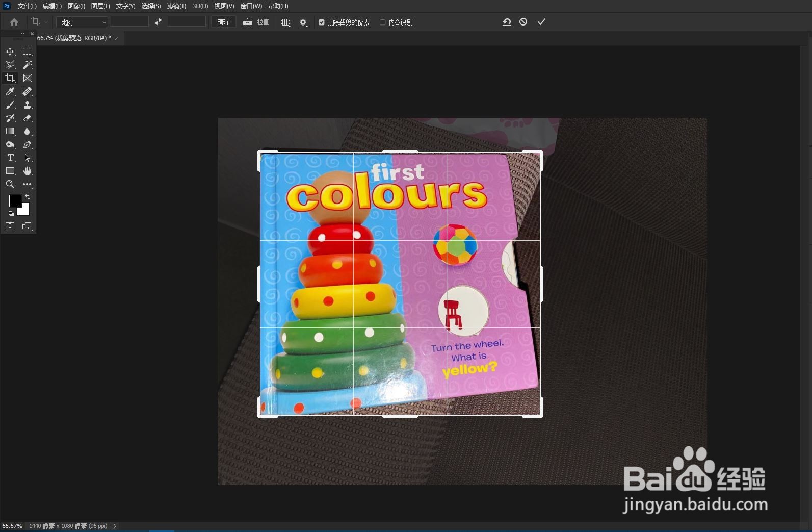Select the 66.7% 裁剪预览 document tab
The height and width of the screenshot is (532, 812).
(x=74, y=38)
